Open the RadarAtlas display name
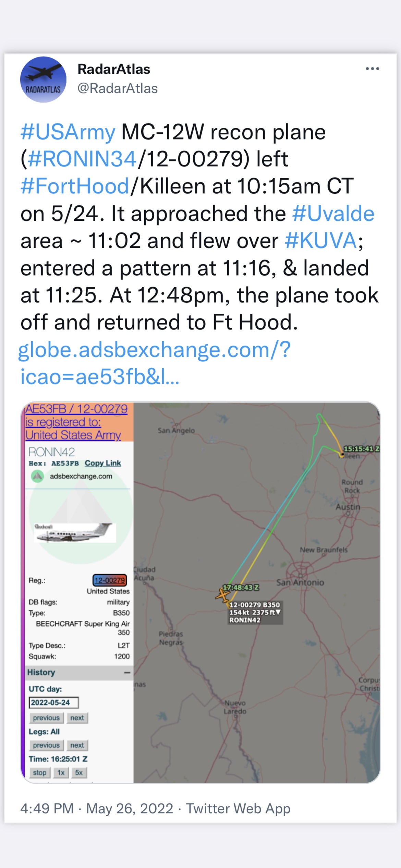The image size is (401, 868). point(114,69)
